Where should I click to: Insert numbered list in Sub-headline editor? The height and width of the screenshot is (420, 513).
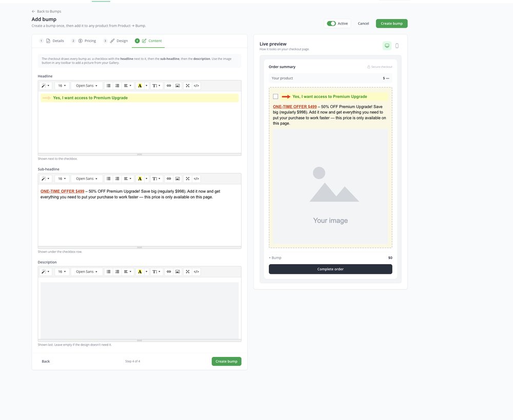coord(117,178)
